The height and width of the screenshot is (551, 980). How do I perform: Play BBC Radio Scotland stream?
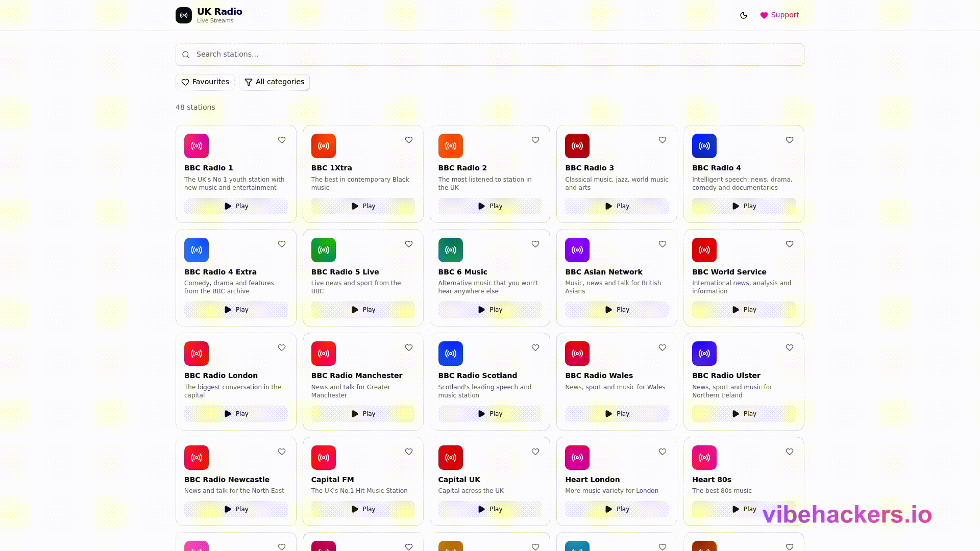pos(489,414)
